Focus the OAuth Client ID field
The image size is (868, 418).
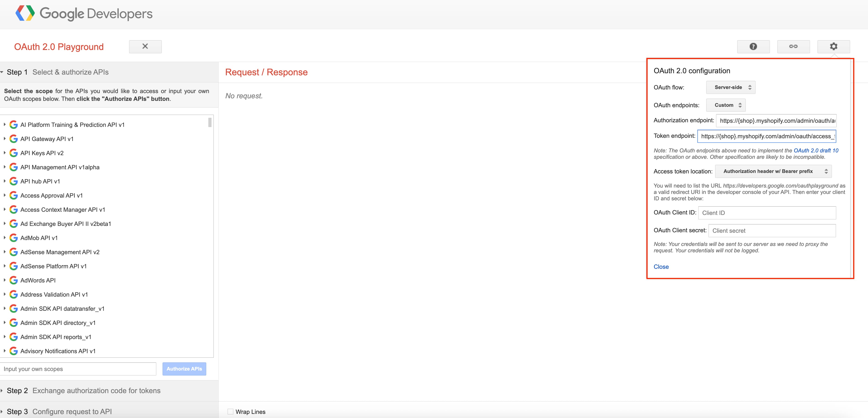pos(767,213)
